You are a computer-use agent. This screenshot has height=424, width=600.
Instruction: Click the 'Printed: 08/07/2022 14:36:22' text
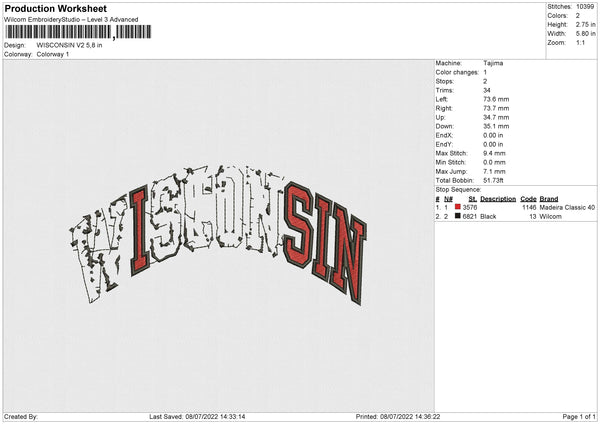click(398, 417)
